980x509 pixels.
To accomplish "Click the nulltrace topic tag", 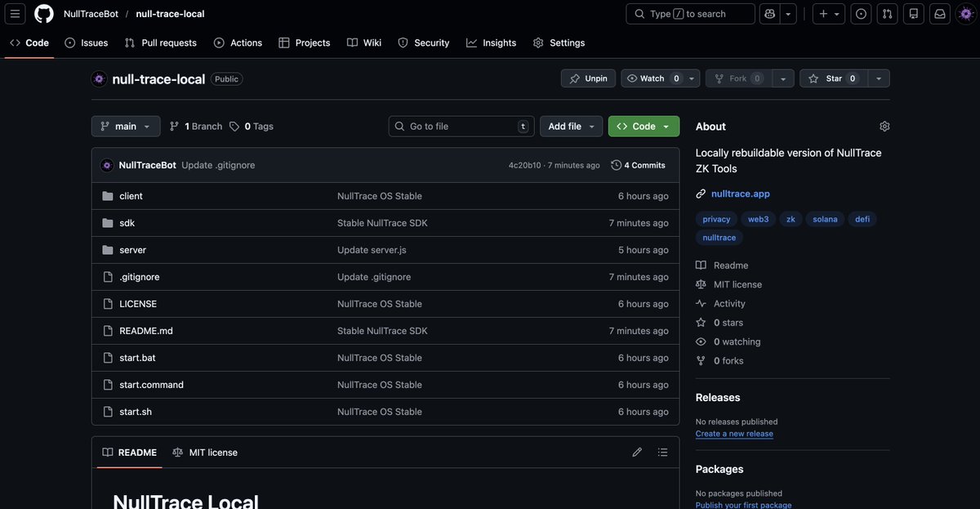I will pos(719,238).
